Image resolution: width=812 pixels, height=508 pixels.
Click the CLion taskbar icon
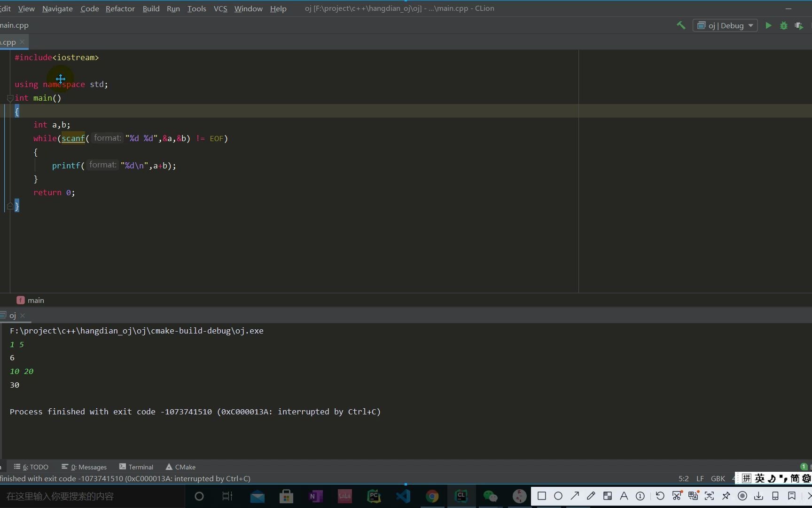coord(461,496)
